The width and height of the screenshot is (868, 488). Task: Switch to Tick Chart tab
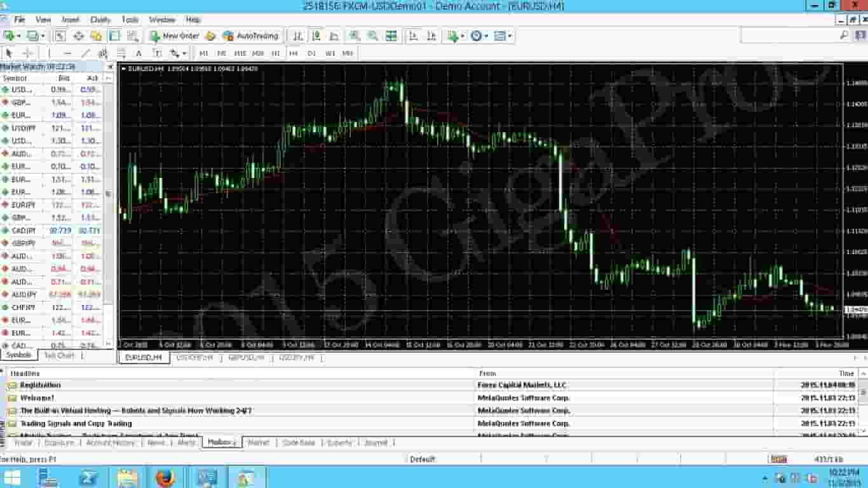click(60, 355)
